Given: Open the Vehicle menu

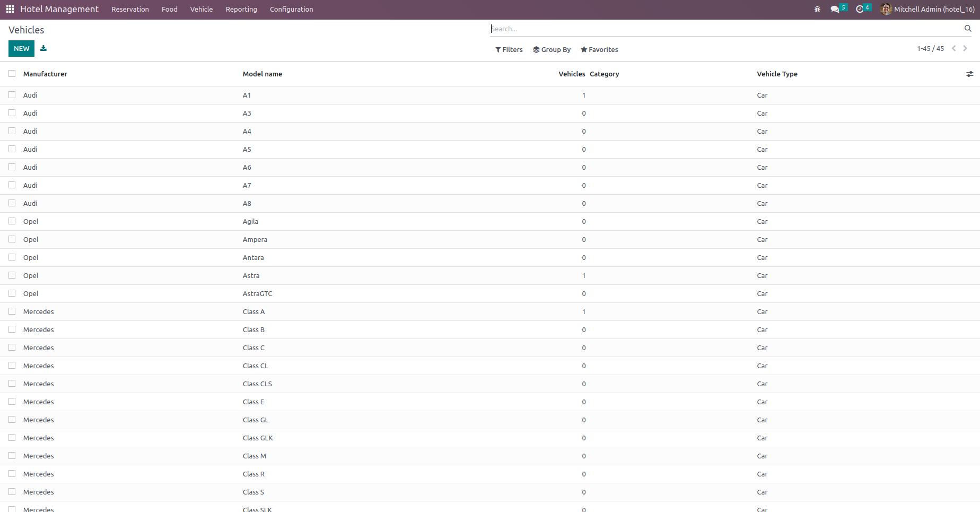Looking at the screenshot, I should tap(202, 9).
